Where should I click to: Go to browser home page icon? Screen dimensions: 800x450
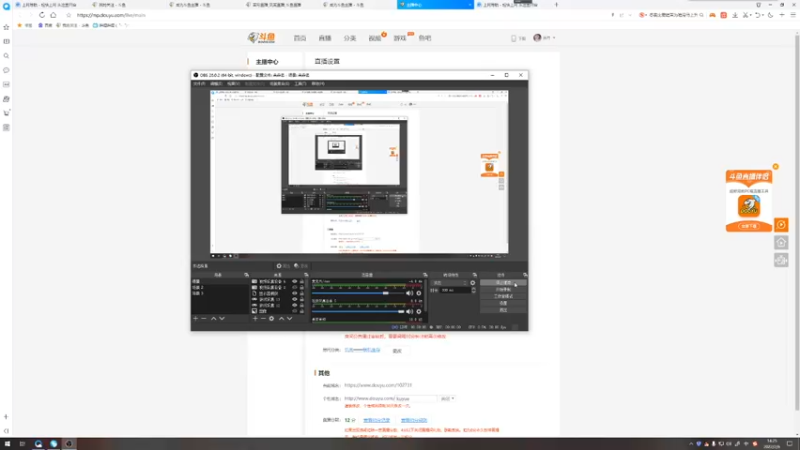pos(53,15)
